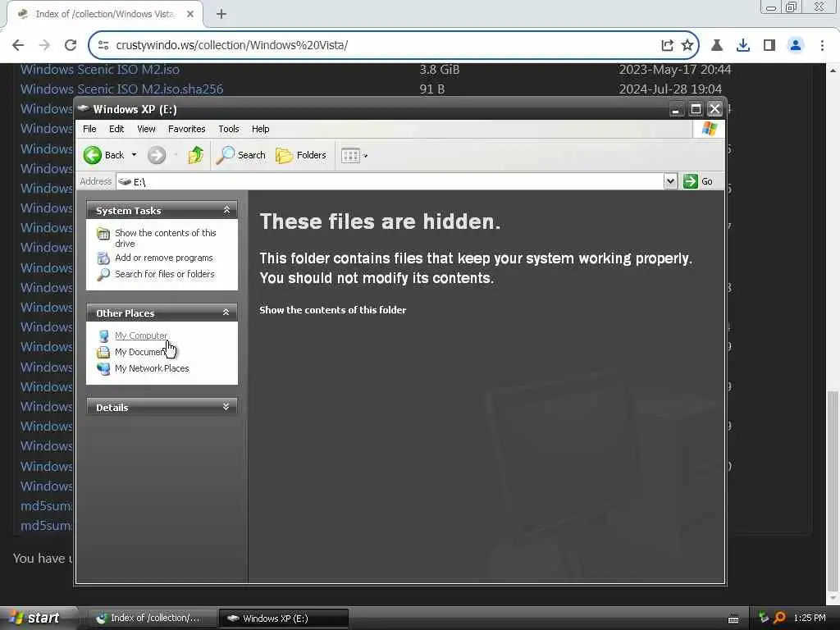Image resolution: width=840 pixels, height=630 pixels.
Task: Open the Help menu
Action: tap(260, 129)
